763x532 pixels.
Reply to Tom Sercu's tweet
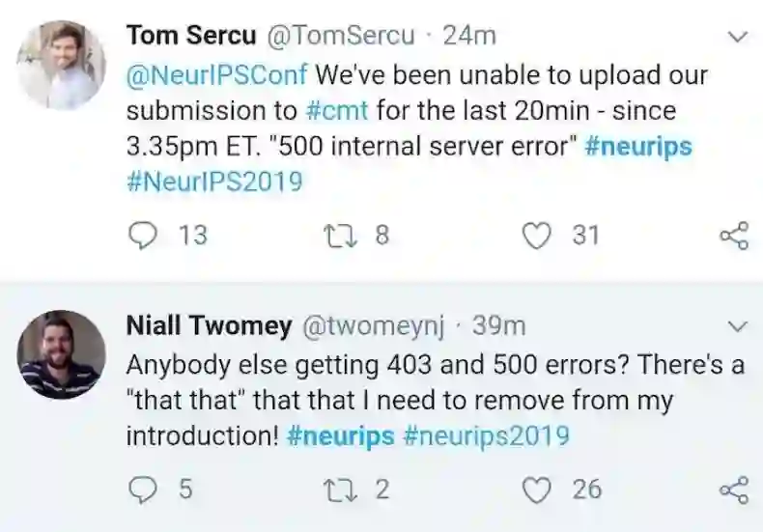pyautogui.click(x=143, y=235)
